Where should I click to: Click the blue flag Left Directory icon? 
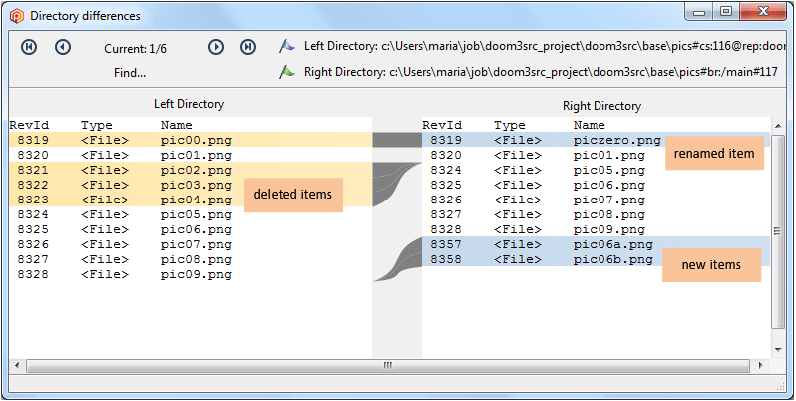click(x=287, y=46)
